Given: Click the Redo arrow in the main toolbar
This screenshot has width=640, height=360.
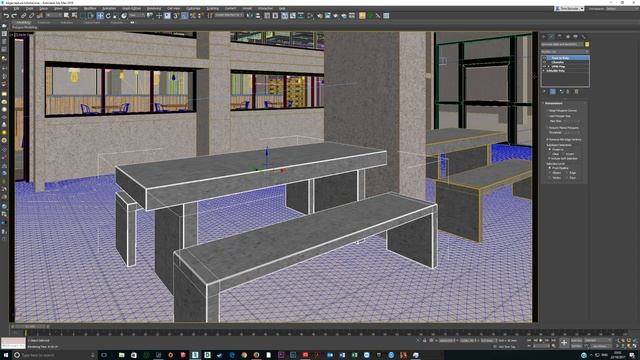Looking at the screenshot, I should (14, 16).
